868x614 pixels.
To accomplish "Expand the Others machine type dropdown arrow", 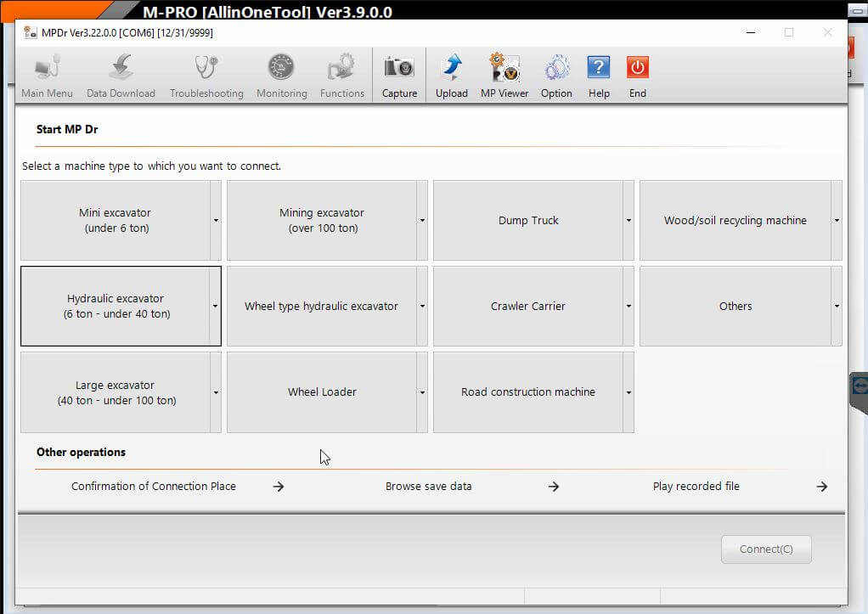I will (x=837, y=306).
